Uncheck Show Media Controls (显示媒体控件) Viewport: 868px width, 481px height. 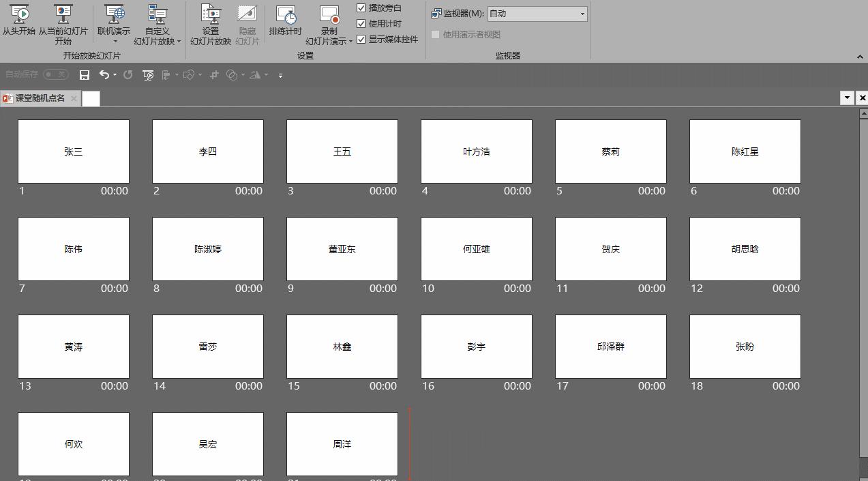click(361, 39)
